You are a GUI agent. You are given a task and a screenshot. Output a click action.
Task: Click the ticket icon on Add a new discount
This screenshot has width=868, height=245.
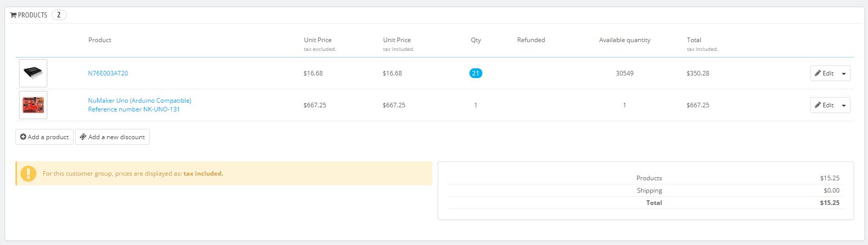pyautogui.click(x=83, y=137)
